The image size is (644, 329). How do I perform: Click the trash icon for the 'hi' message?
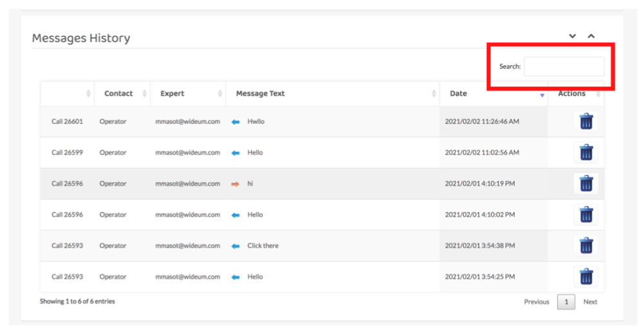tap(585, 183)
